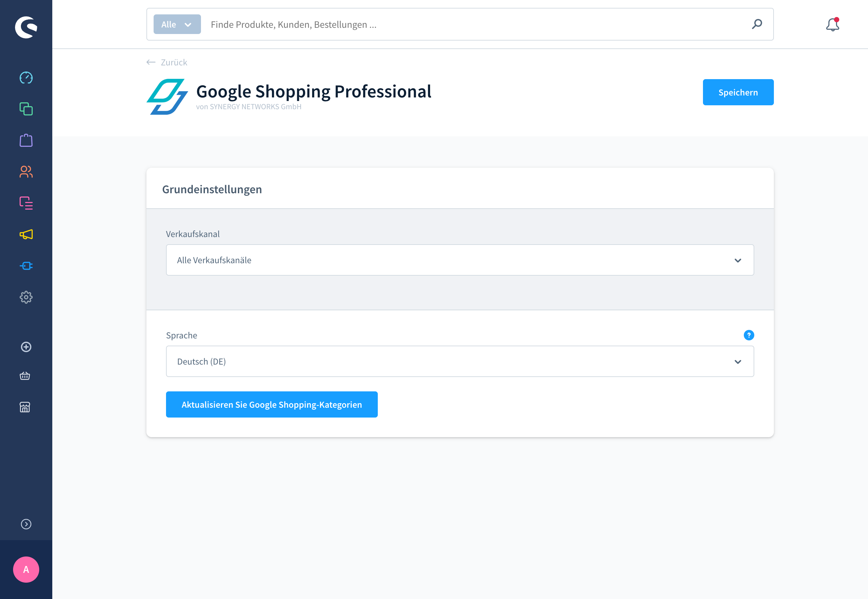Screen dimensions: 868x599
Task: Open the Customers sidebar icon
Action: pos(26,172)
